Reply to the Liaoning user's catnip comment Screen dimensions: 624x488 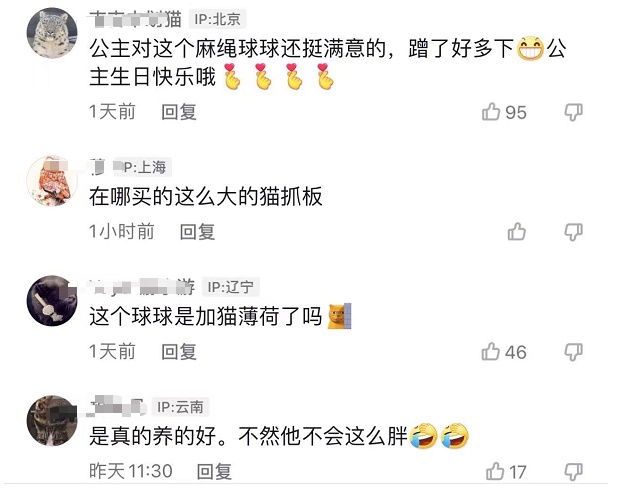point(179,352)
